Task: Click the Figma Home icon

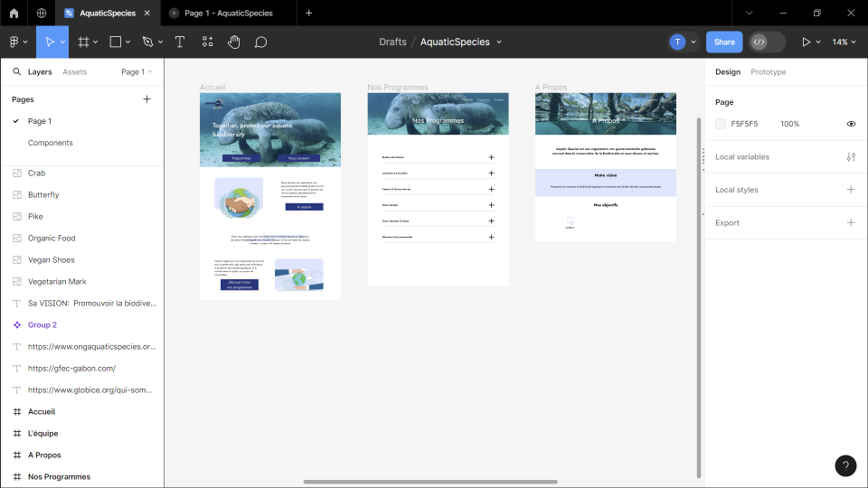Action: [14, 14]
